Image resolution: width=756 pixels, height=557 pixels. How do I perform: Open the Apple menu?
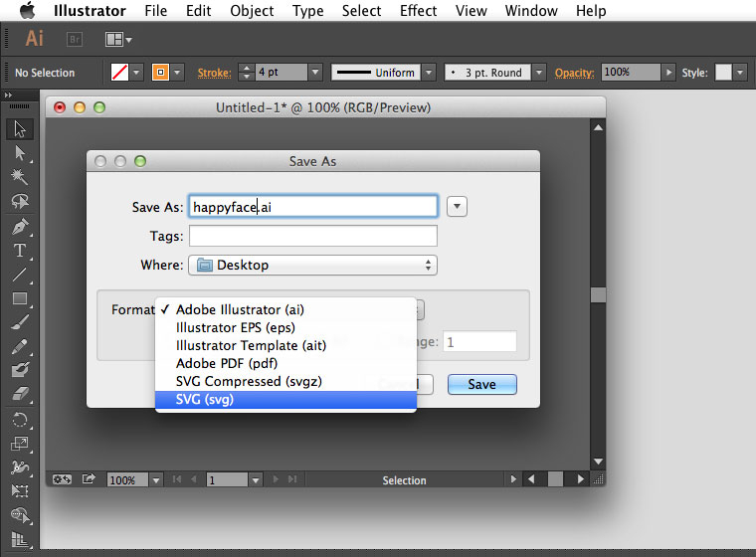click(x=28, y=10)
